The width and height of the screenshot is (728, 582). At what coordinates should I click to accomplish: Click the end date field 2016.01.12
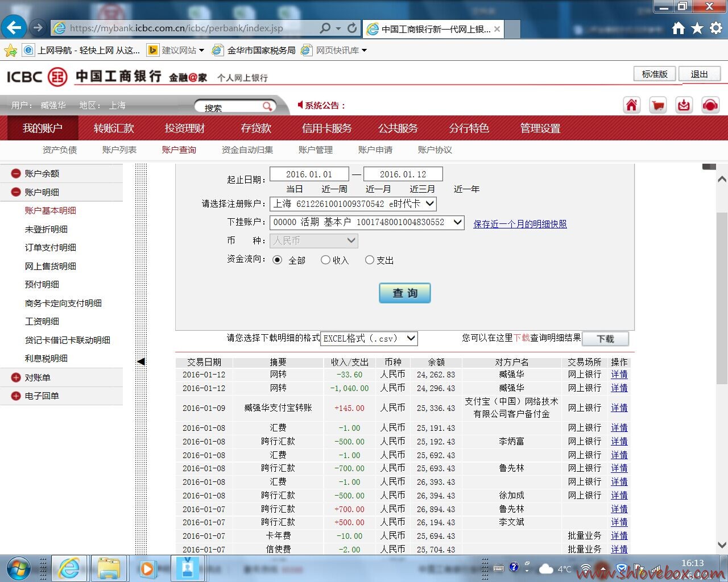(403, 174)
